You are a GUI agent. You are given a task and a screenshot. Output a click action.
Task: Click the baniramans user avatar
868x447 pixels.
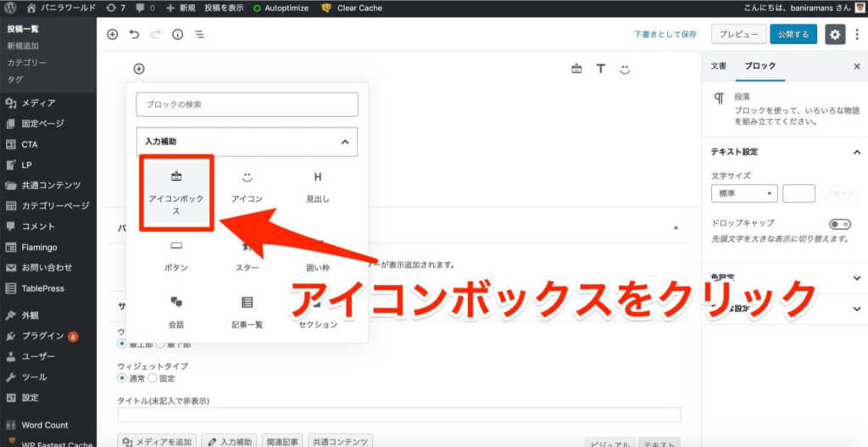(860, 8)
